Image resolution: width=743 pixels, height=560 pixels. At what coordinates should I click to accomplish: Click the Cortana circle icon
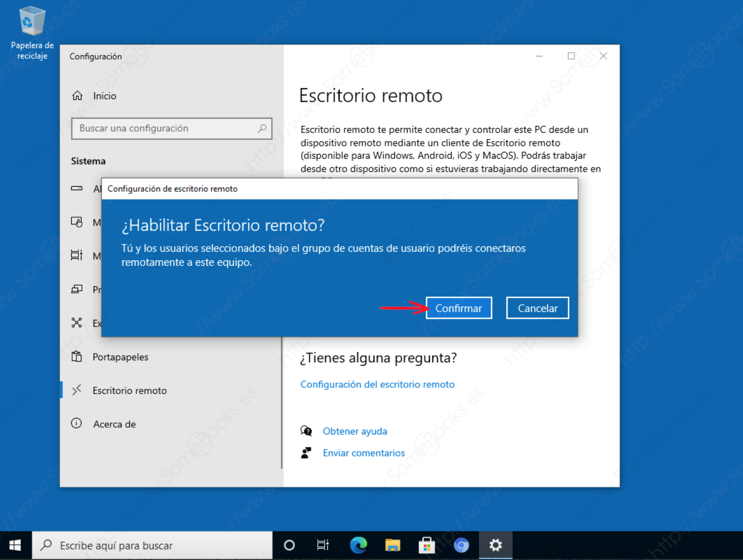point(289,545)
